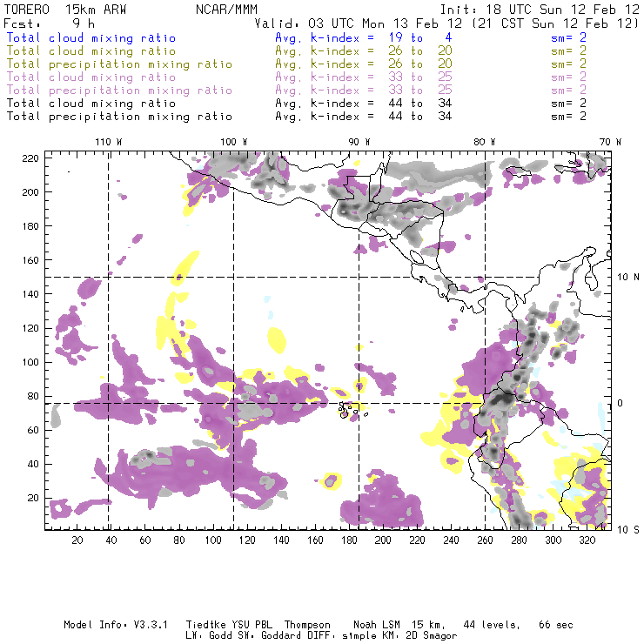Select the blue "Total cloud mixing ratio" legend entry
Image resolution: width=644 pixels, height=644 pixels.
[91, 37]
